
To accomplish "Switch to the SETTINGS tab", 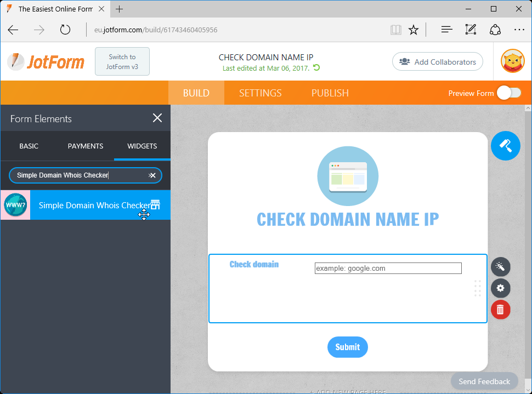I will tap(259, 93).
